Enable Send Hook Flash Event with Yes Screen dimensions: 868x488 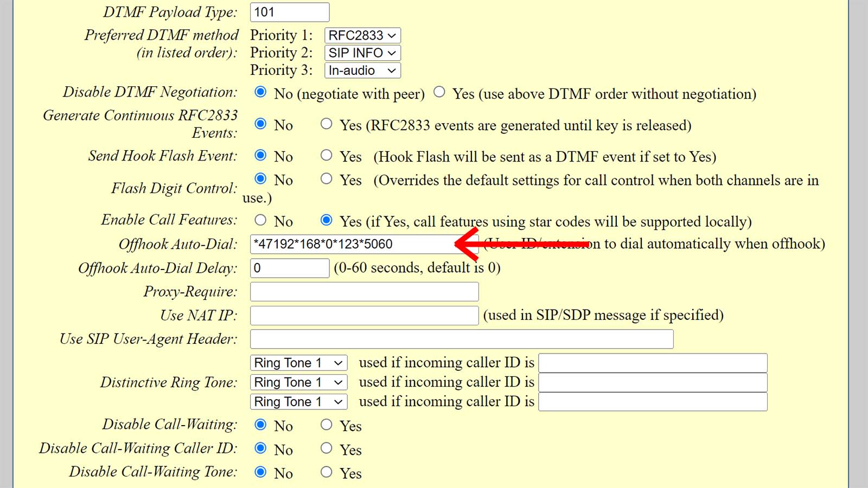pos(326,156)
